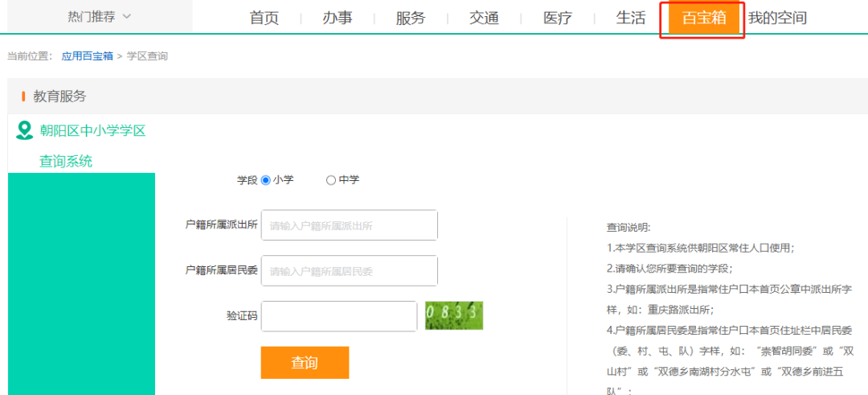
Task: Select the 中学 radio button
Action: coord(331,180)
